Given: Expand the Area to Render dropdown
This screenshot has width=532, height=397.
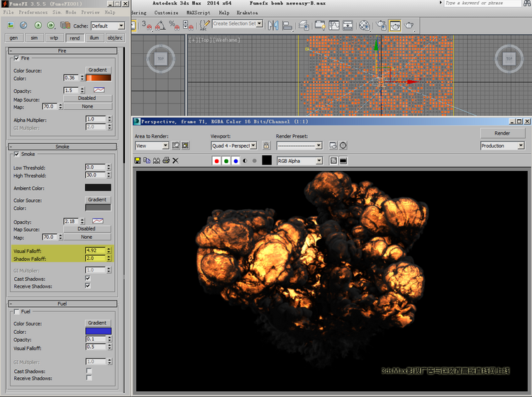Looking at the screenshot, I should (x=152, y=145).
